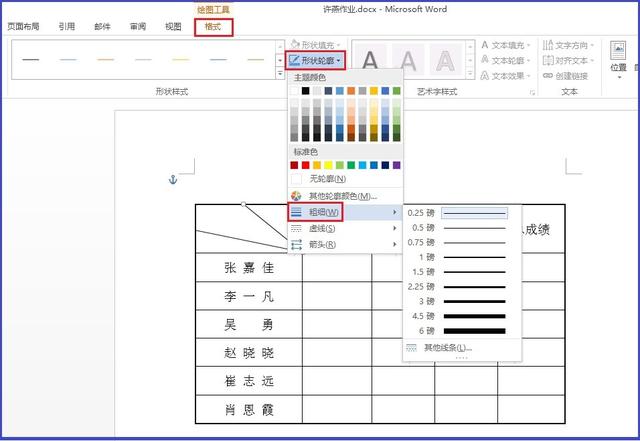640x441 pixels.
Task: Click the 形状填充 (Shape Fill) button
Action: click(x=314, y=45)
